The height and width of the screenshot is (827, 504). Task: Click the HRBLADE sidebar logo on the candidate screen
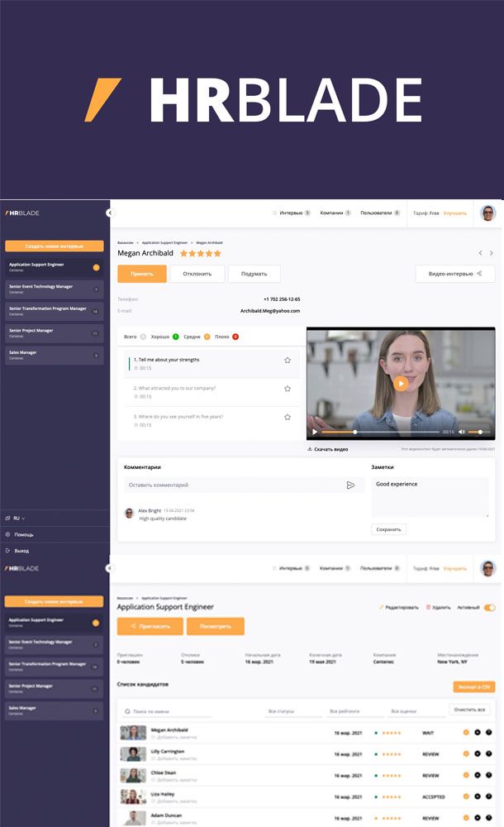point(22,213)
